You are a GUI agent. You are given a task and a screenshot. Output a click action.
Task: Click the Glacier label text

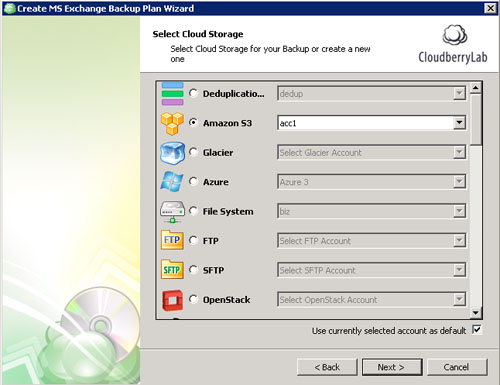218,153
